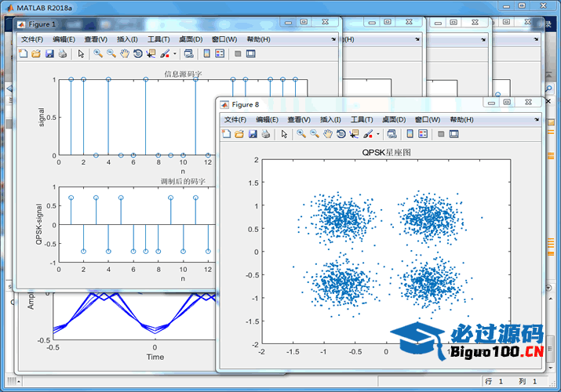Image resolution: width=561 pixels, height=392 pixels.
Task: Toggle the Pan hand tool in Figure 1
Action: [125, 54]
